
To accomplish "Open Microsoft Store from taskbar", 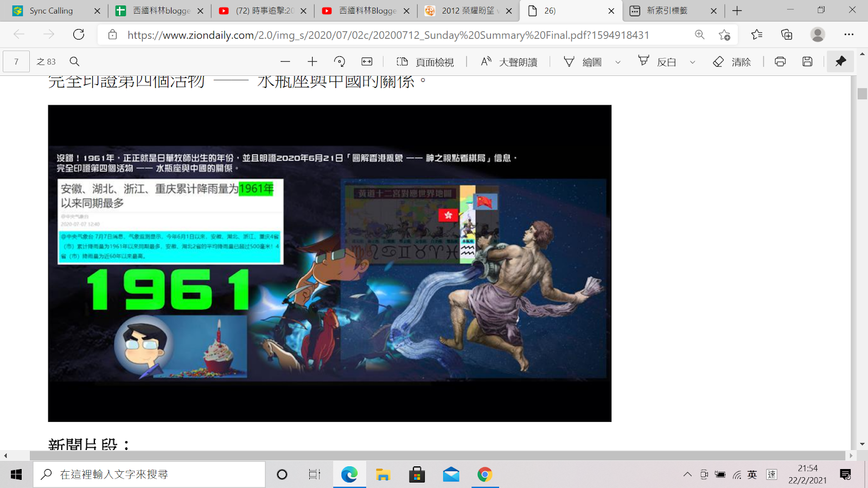I will pos(417,474).
